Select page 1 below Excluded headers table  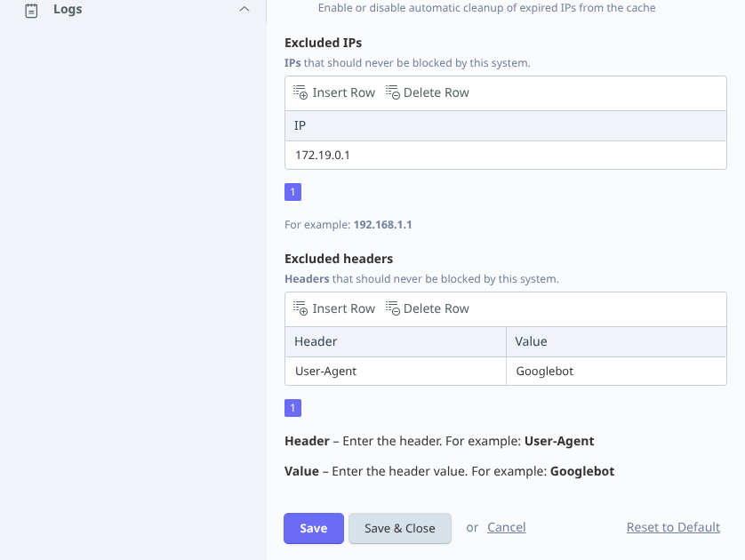(293, 408)
